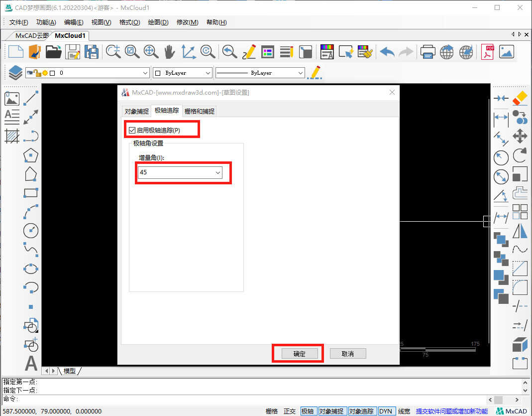
Task: Select the Point drawing tool
Action: coord(31,307)
